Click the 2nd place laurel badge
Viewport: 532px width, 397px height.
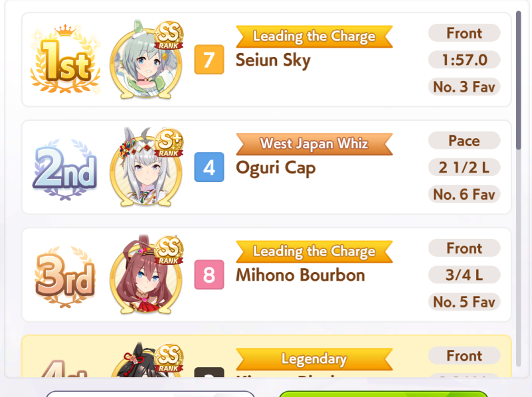65,169
